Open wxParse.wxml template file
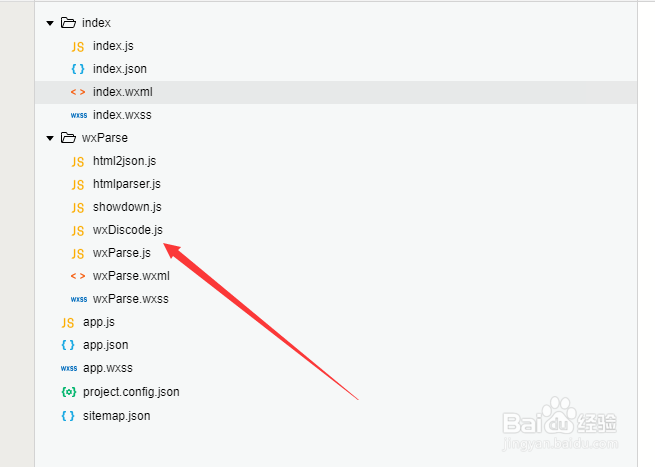 (131, 276)
